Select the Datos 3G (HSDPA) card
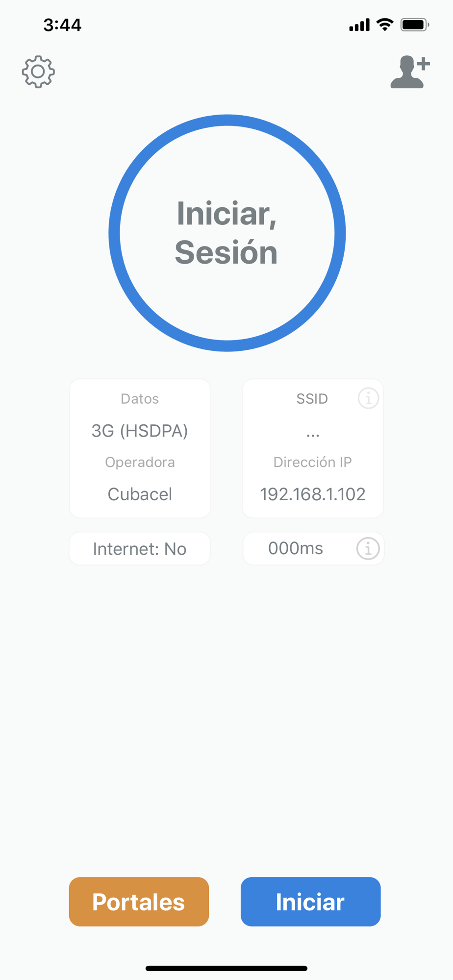This screenshot has width=453, height=980. tap(140, 430)
